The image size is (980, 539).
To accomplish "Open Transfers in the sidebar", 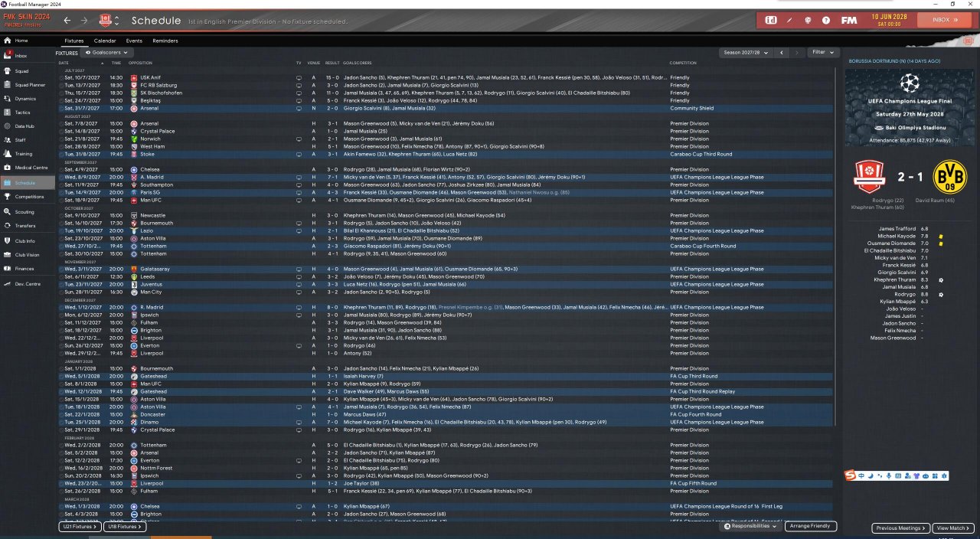I will 28,226.
